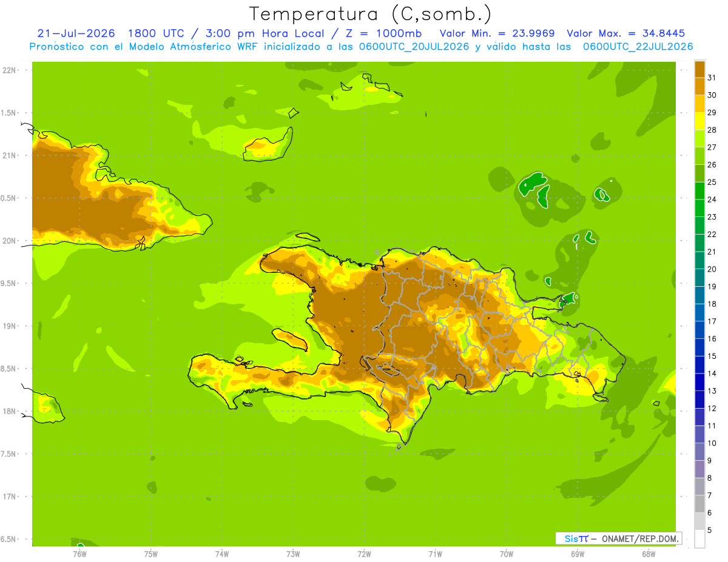Image resolution: width=728 pixels, height=562 pixels.
Task: Click the title 'Temperatura (C,somb.)'
Action: 371,13
